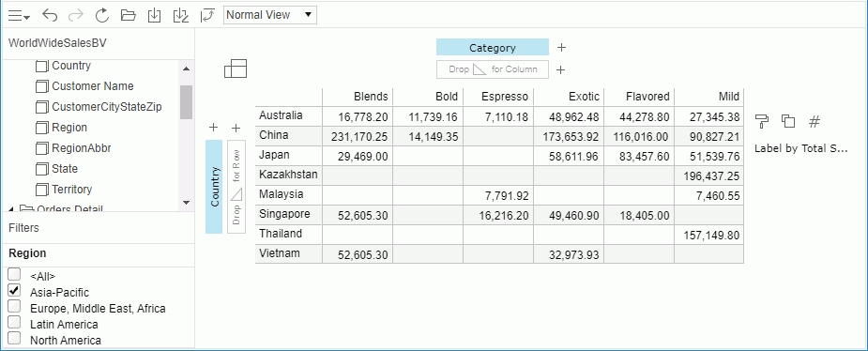The width and height of the screenshot is (868, 351).
Task: Click the Singapore row header
Action: (288, 214)
